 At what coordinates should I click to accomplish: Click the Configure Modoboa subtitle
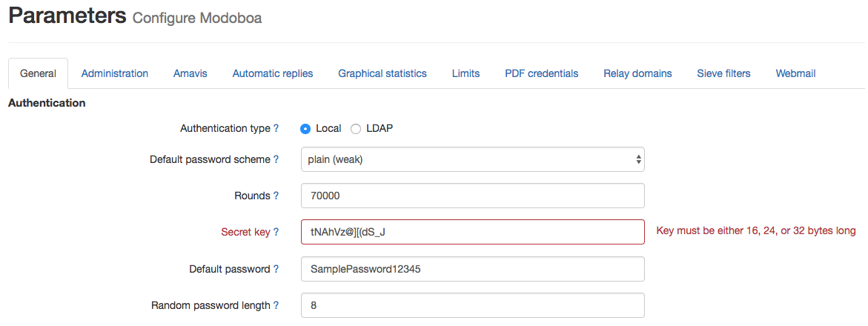tap(197, 18)
